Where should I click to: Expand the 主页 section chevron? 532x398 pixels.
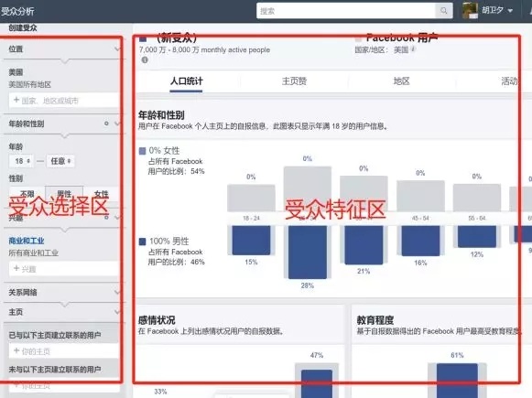(117, 312)
